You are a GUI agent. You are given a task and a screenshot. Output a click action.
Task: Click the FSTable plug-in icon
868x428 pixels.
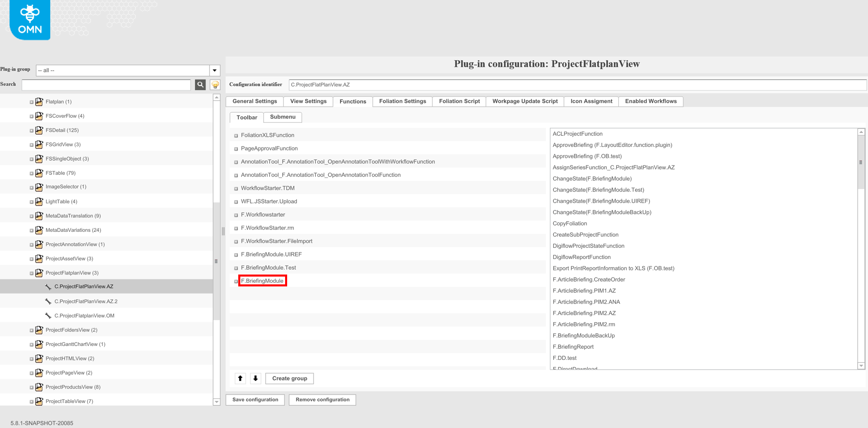(39, 173)
